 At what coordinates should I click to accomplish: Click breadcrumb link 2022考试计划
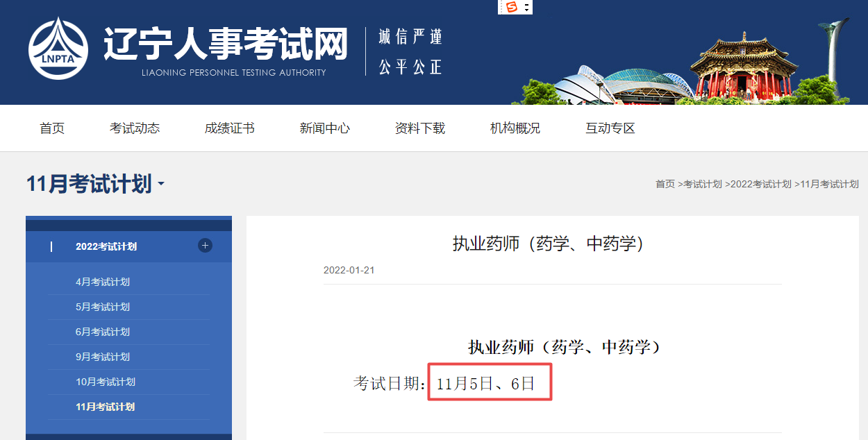point(760,184)
